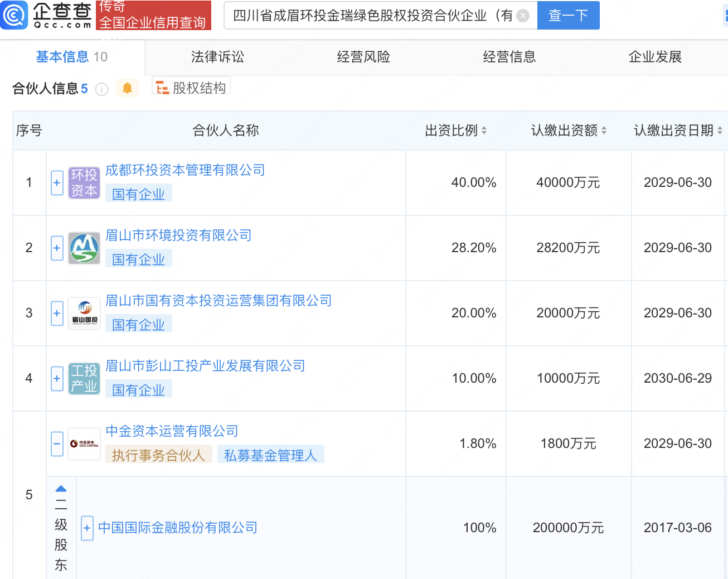728x579 pixels.
Task: Click the orange bell alert icon
Action: tap(127, 88)
